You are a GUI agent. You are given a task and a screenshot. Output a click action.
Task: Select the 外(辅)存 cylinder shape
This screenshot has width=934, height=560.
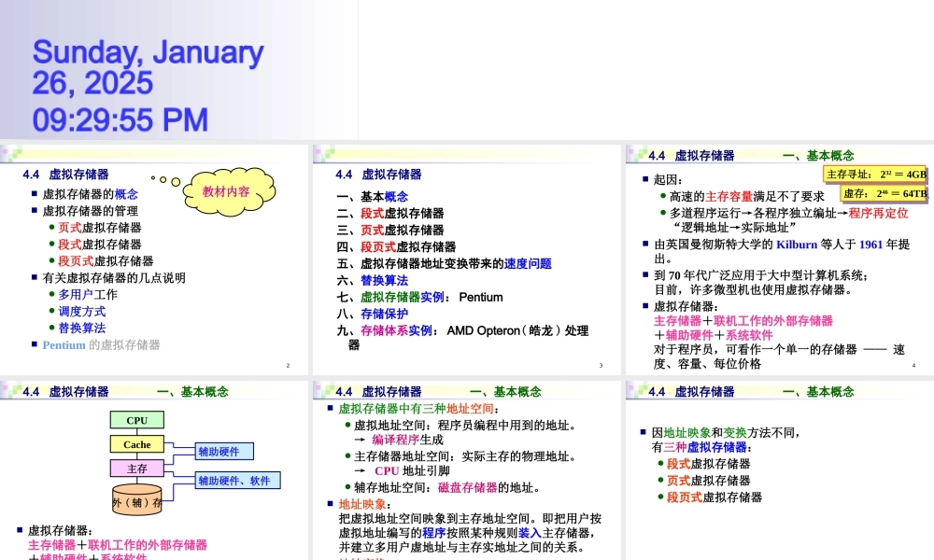(137, 502)
